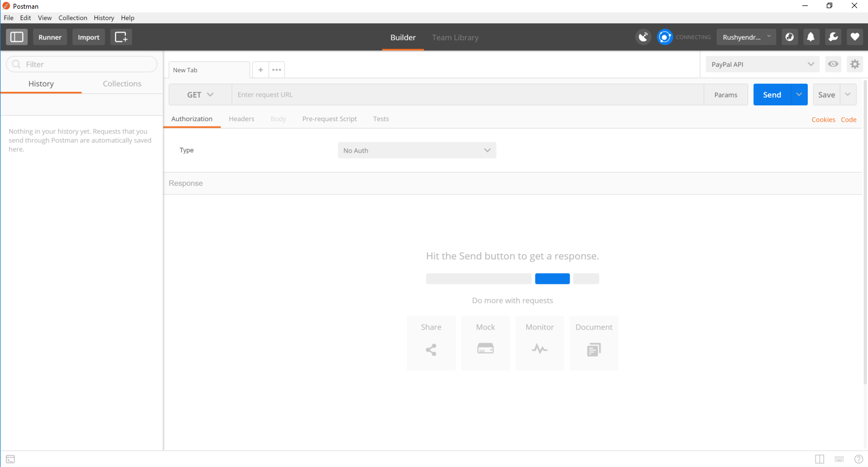Image resolution: width=868 pixels, height=467 pixels.
Task: Open PayPal API environment dropdown
Action: [x=762, y=64]
